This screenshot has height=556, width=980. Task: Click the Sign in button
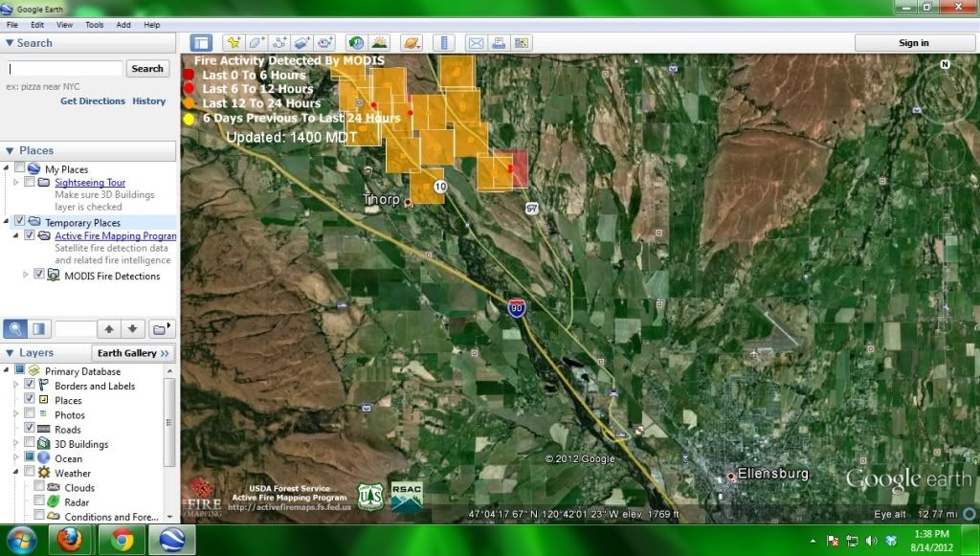click(914, 42)
